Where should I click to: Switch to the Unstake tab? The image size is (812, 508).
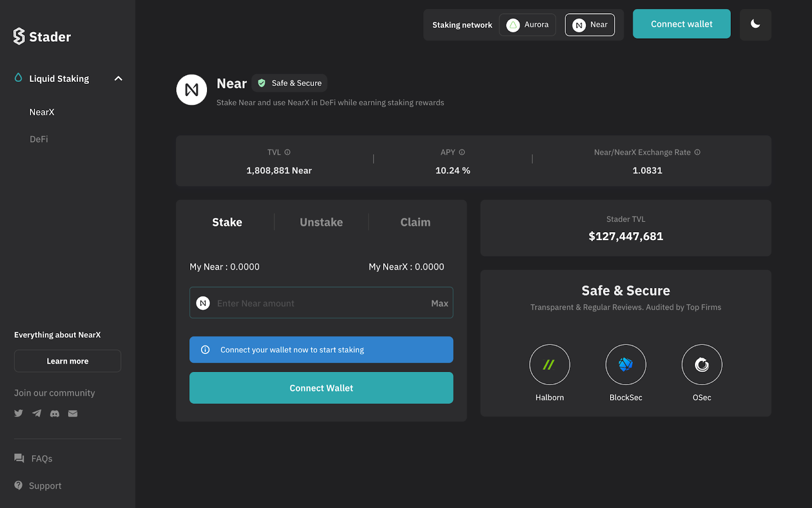pyautogui.click(x=321, y=223)
